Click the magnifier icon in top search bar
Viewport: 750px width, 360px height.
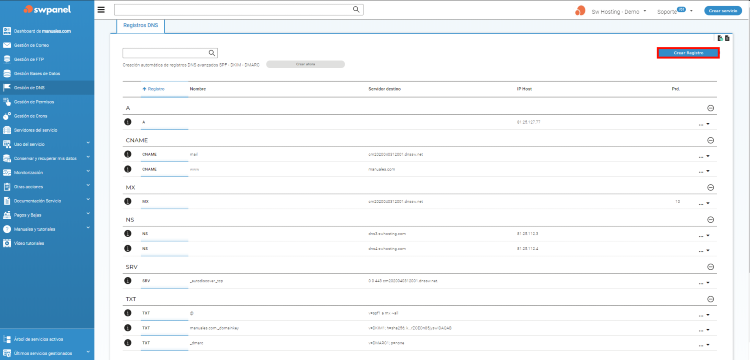pyautogui.click(x=356, y=9)
